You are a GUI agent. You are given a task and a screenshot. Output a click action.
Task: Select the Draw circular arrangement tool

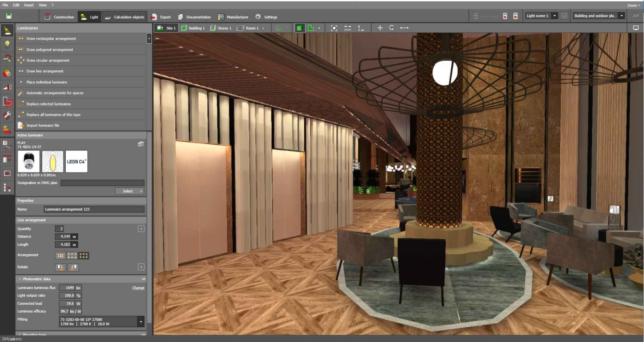click(48, 60)
